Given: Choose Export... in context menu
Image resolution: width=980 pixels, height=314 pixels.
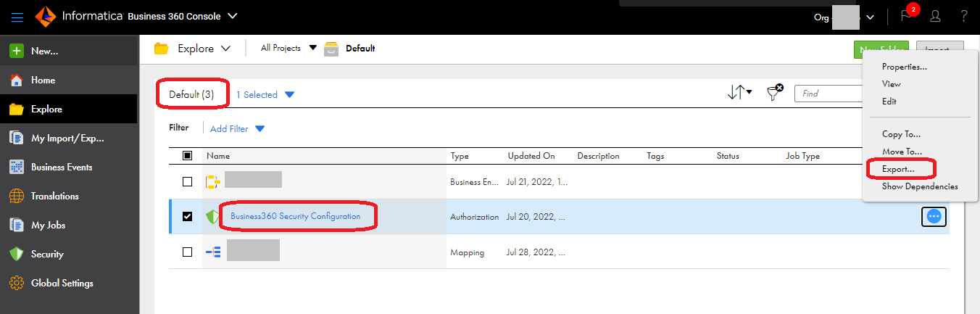Looking at the screenshot, I should coord(898,169).
